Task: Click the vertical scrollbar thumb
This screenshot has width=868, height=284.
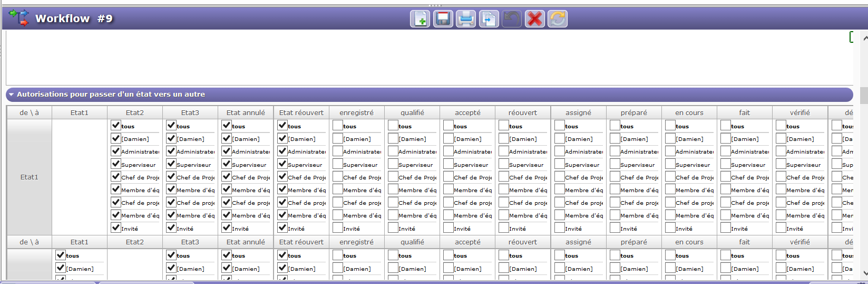Action: click(864, 96)
